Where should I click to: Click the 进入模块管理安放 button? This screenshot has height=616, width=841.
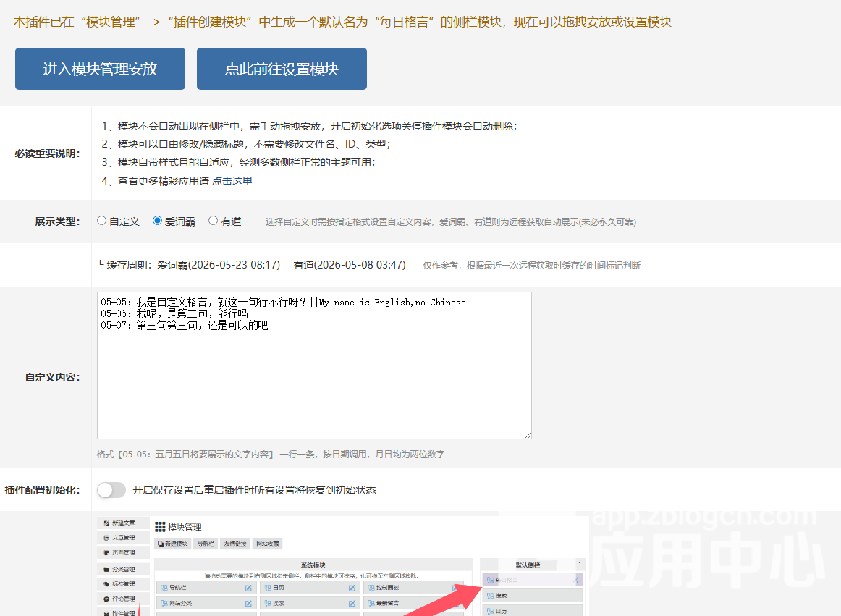tap(101, 69)
